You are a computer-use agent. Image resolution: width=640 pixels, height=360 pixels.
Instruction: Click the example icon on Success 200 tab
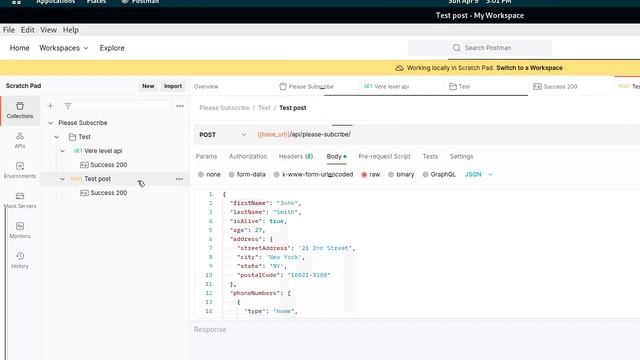[x=537, y=87]
